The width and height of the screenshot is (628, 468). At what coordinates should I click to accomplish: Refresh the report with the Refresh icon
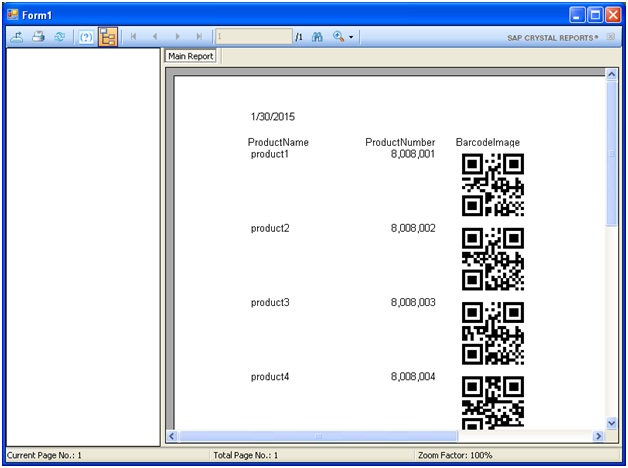coord(60,37)
